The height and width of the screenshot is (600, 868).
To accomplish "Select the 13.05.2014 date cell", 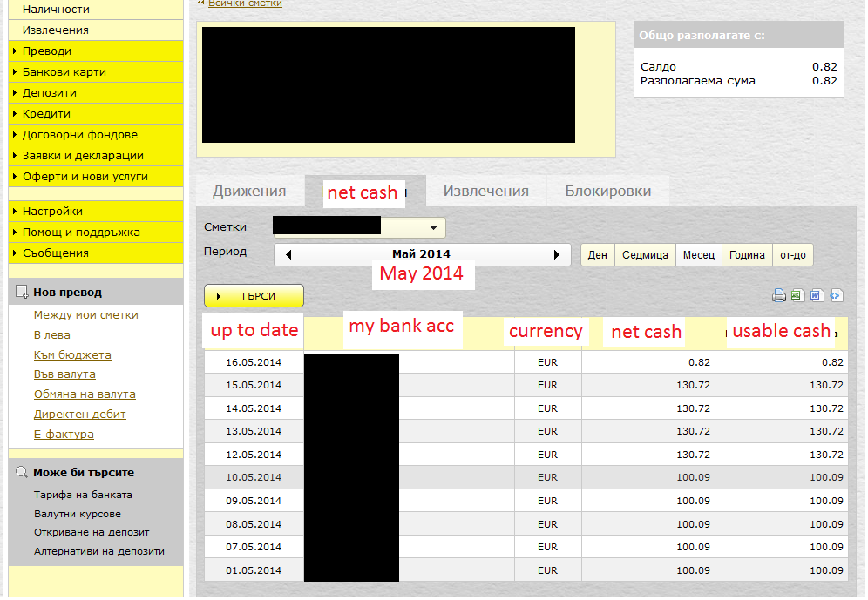I will 254,431.
